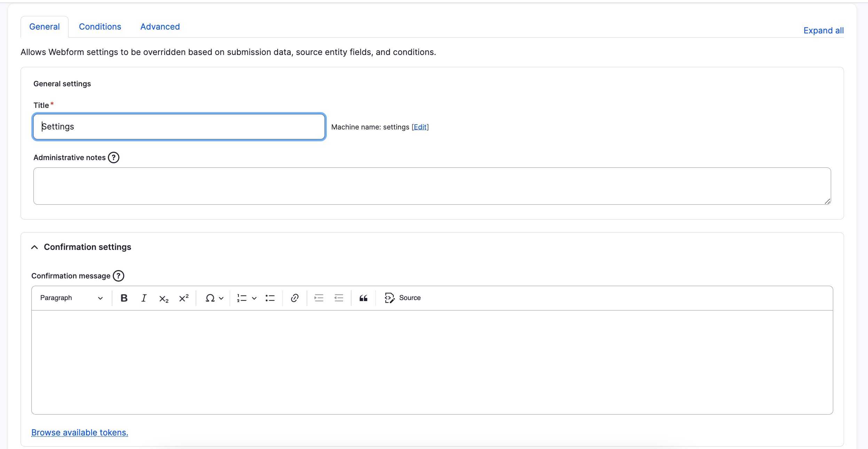
Task: Click inside the Administrative notes textarea
Action: (432, 186)
